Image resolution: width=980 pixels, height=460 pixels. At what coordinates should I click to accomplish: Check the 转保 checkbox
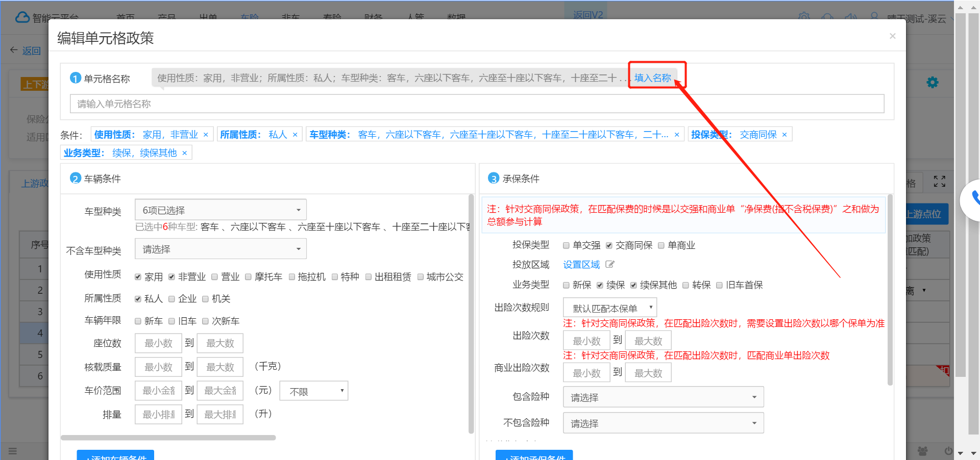tap(685, 285)
